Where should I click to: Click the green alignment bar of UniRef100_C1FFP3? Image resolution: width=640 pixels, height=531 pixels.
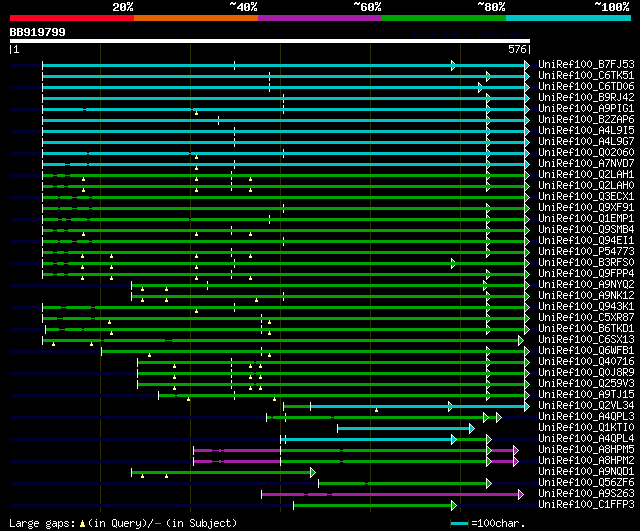(x=373, y=506)
